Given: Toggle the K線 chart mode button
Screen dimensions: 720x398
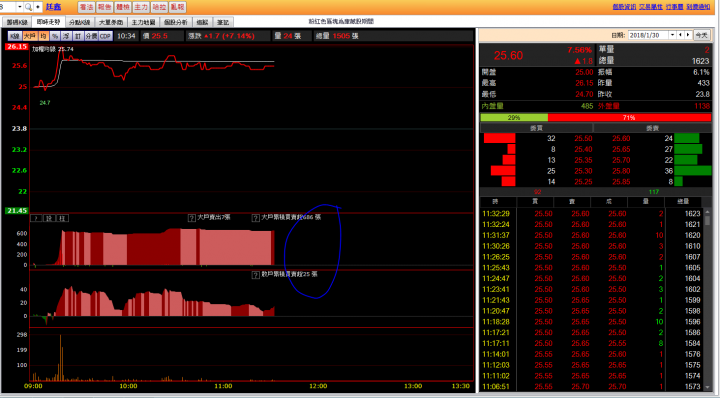Looking at the screenshot, I should click(x=15, y=36).
